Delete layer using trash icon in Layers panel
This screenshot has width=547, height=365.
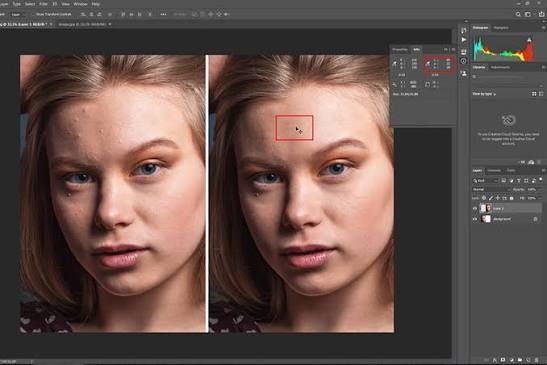click(x=536, y=360)
